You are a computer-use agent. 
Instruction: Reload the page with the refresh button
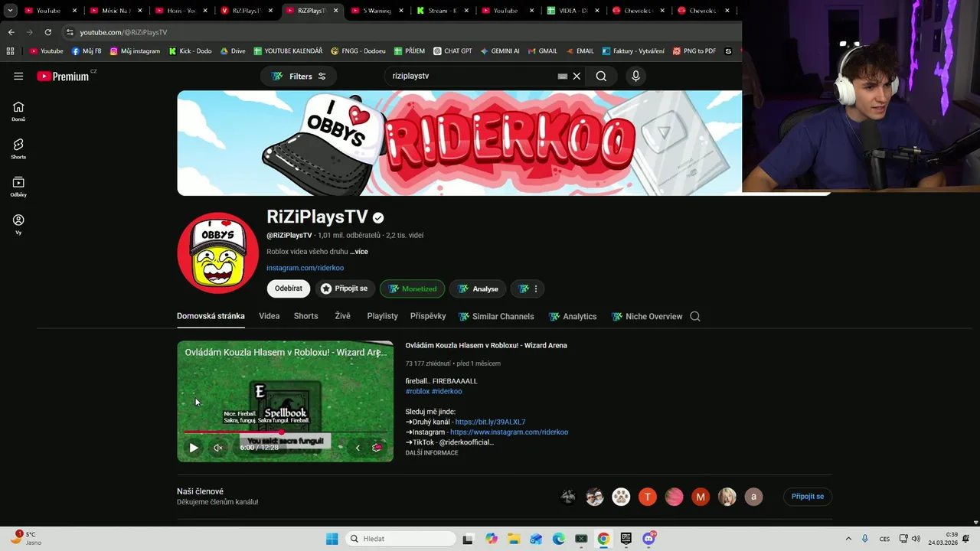(x=47, y=32)
